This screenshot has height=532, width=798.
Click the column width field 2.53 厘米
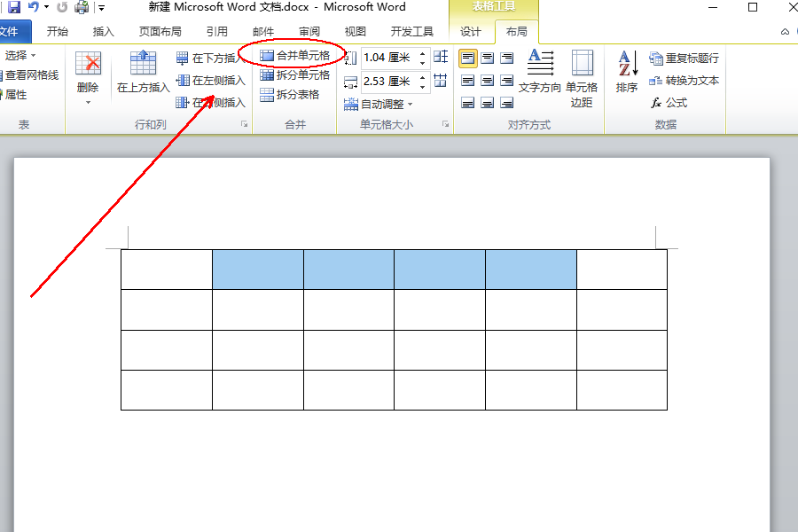pyautogui.click(x=388, y=82)
